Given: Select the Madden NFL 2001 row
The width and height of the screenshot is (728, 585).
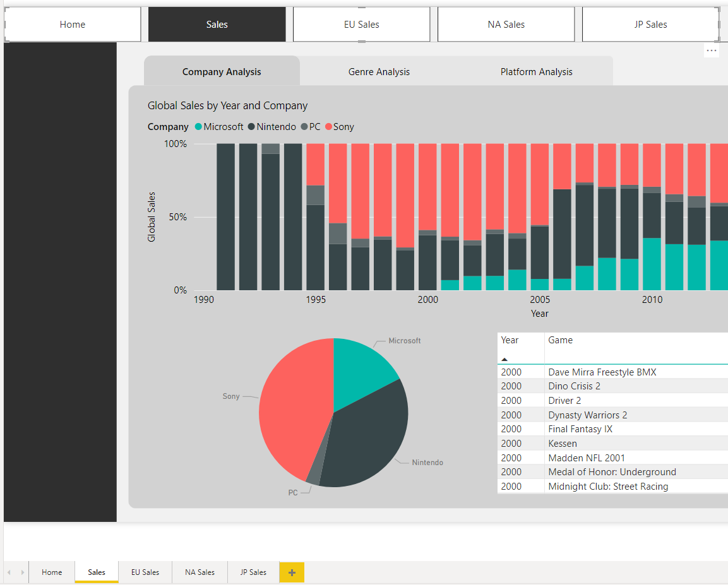Looking at the screenshot, I should pos(612,458).
